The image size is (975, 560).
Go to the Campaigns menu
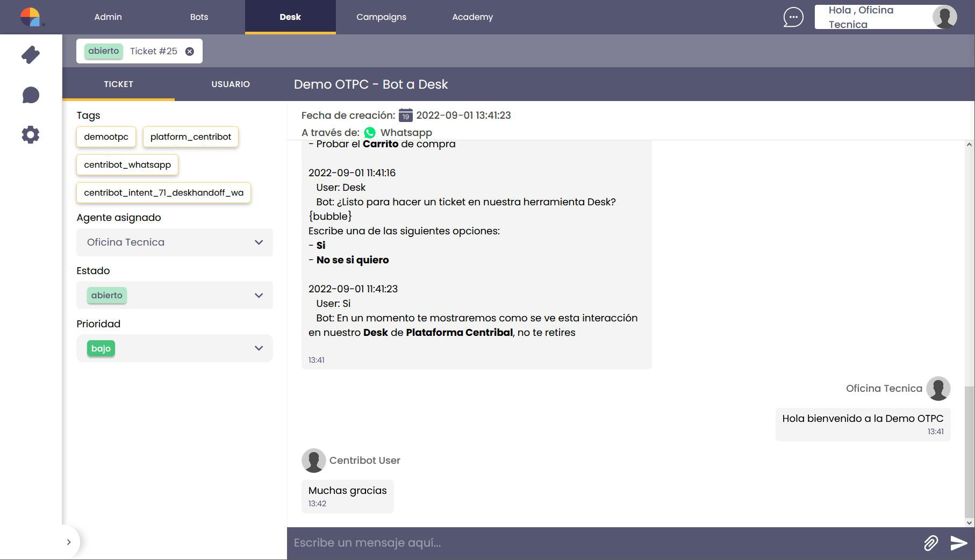[381, 17]
